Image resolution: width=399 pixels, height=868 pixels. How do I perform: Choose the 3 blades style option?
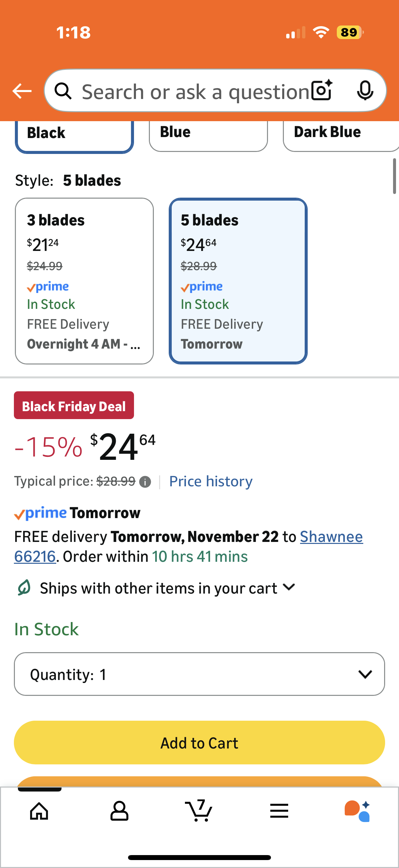click(x=84, y=281)
